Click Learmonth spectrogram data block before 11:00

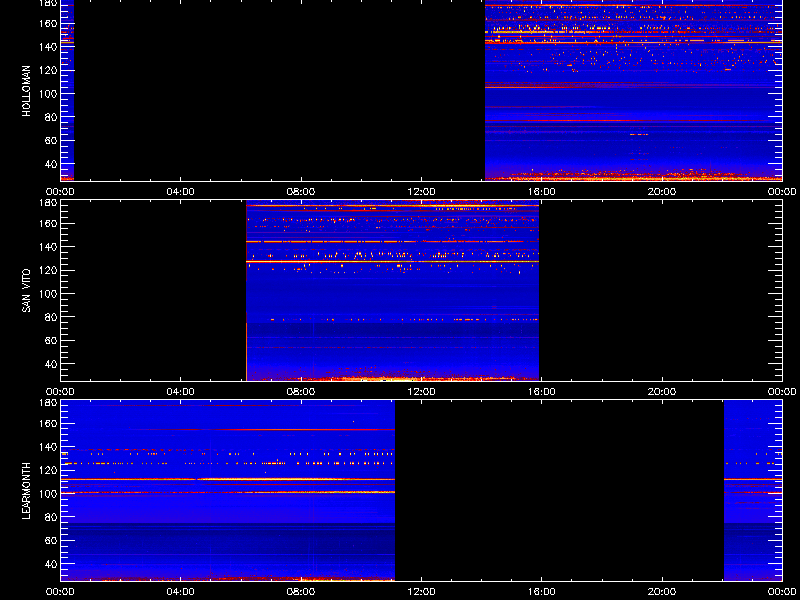click(x=228, y=491)
